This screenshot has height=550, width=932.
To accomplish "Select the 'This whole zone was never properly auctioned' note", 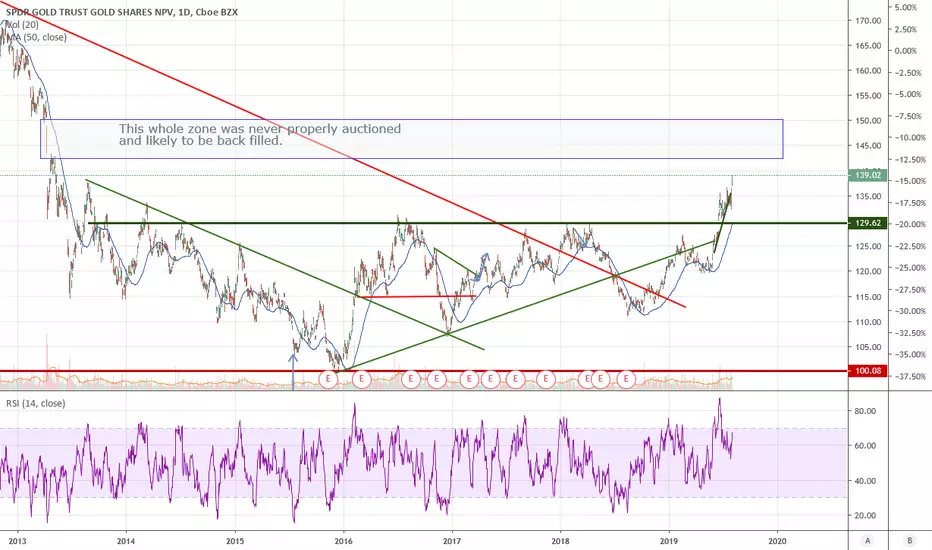I will (260, 134).
